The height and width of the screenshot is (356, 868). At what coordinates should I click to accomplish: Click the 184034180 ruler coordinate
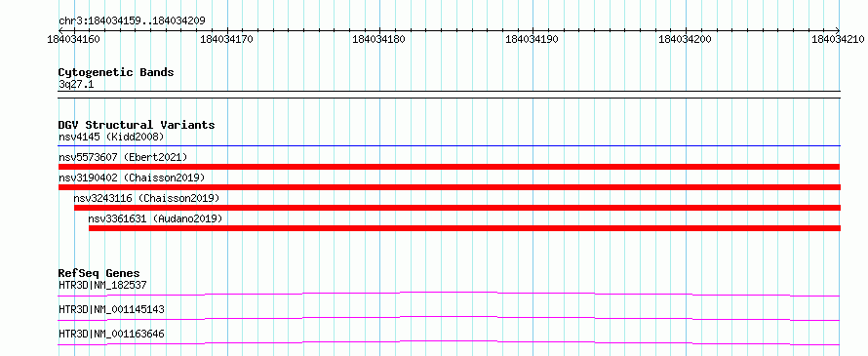(x=379, y=39)
